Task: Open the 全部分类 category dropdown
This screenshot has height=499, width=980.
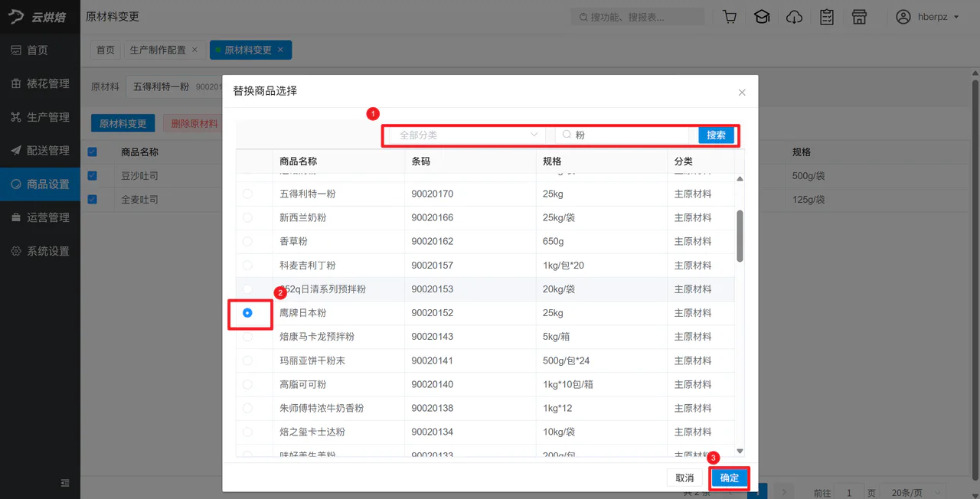Action: [467, 135]
